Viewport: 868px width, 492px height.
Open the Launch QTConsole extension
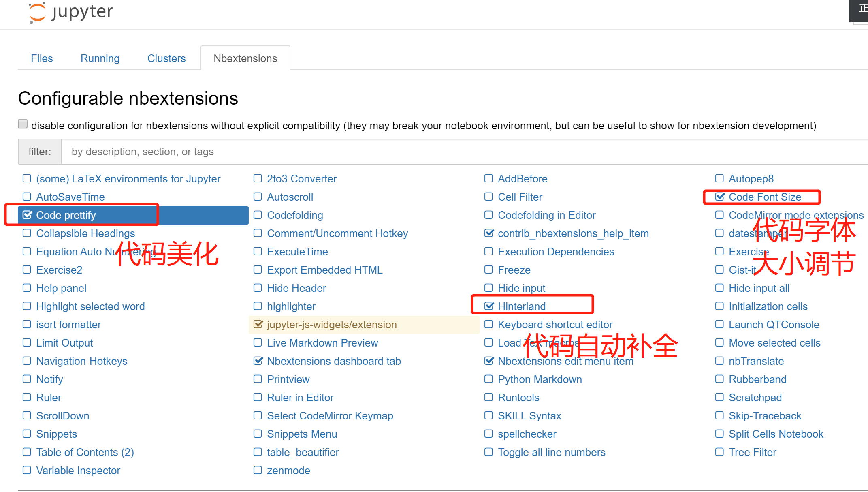(774, 325)
